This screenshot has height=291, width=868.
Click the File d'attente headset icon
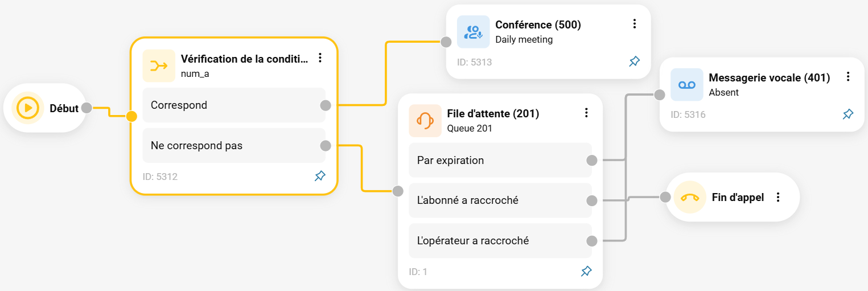click(x=425, y=121)
